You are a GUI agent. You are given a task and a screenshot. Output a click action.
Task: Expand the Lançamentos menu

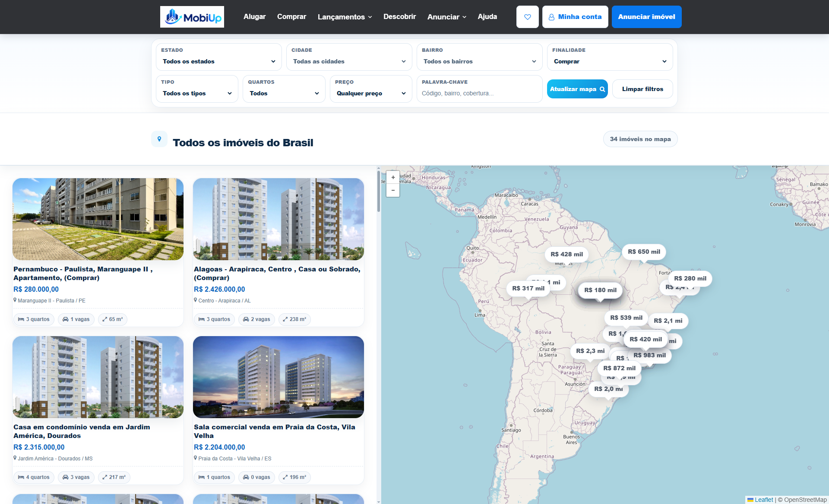[345, 17]
